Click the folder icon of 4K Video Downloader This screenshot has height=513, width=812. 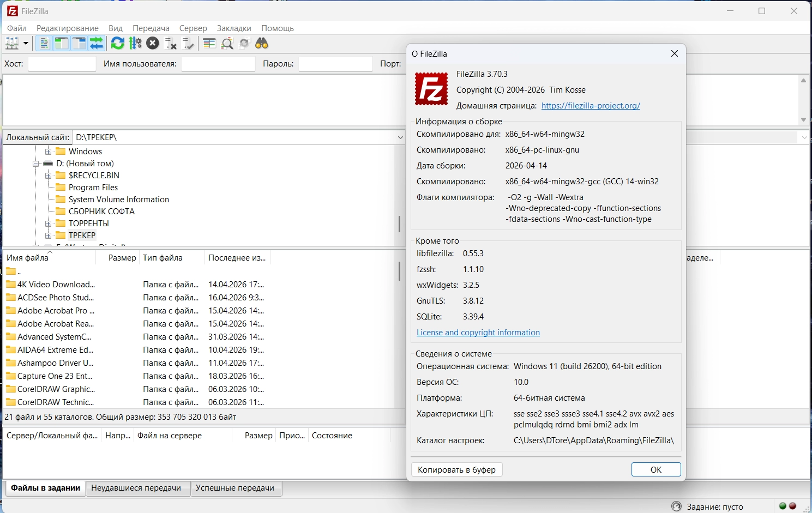coord(11,284)
